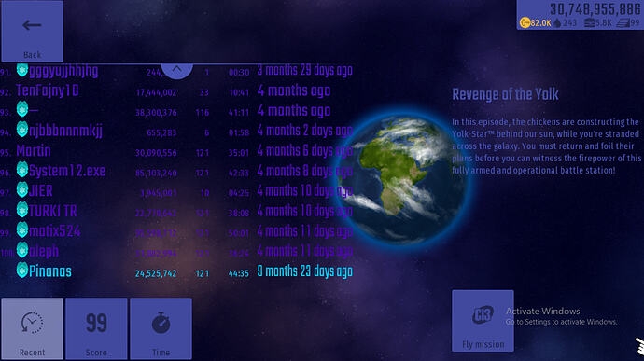Screen dimensions: 644x361
Task: Select your own entry Pinanas
Action: 50,271
